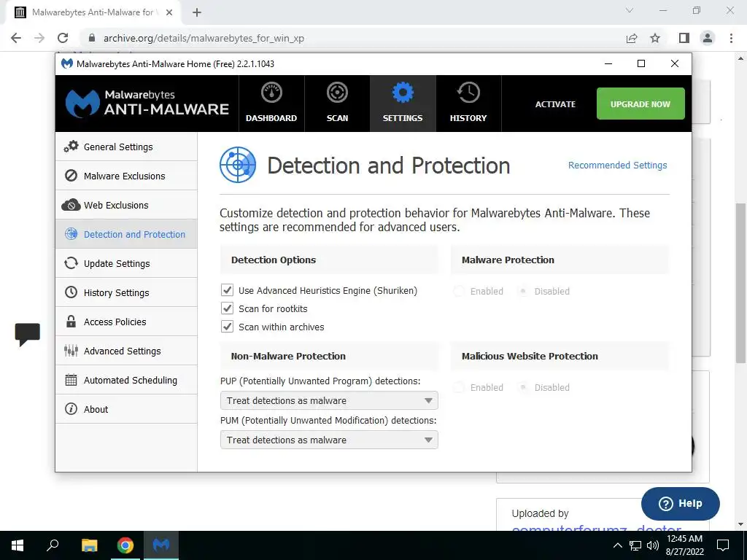Open File Explorer from the taskbar
The height and width of the screenshot is (560, 747).
pos(89,545)
